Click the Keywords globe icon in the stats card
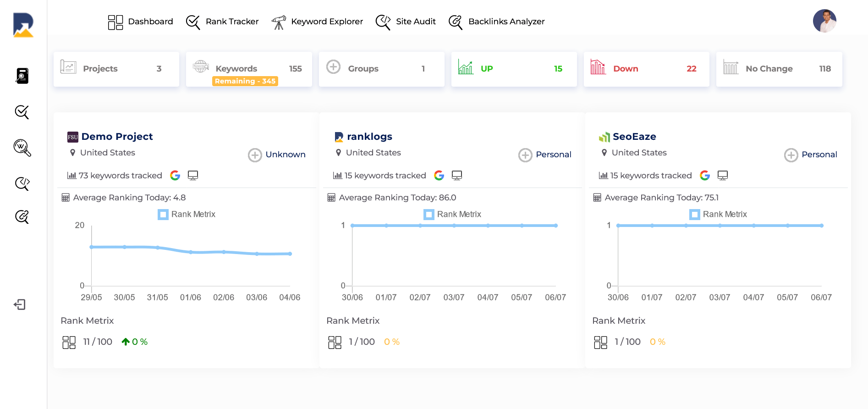 click(201, 66)
